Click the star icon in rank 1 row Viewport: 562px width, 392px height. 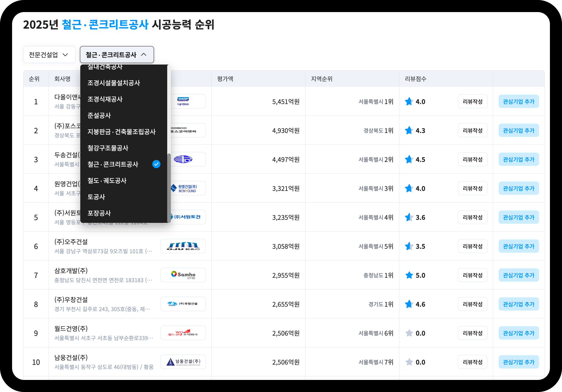coord(409,101)
